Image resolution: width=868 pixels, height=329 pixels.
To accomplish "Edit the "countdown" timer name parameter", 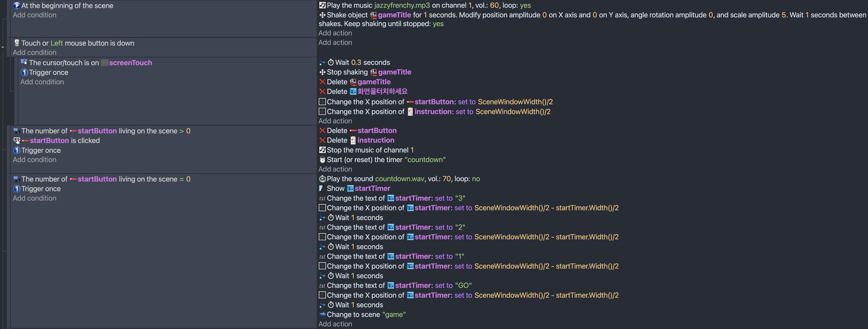I will [x=425, y=160].
